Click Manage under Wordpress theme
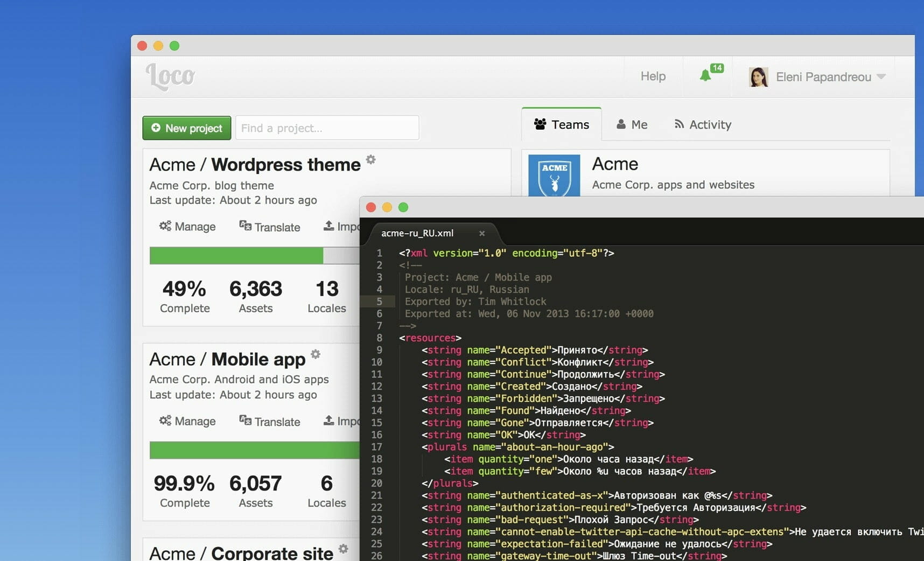Image resolution: width=924 pixels, height=561 pixels. pyautogui.click(x=187, y=227)
